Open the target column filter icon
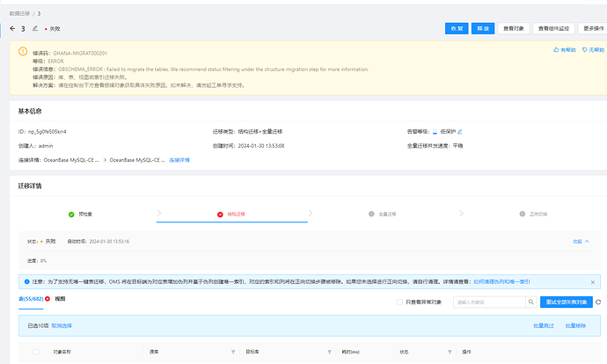Screen dimensions: 607x364 click(x=329, y=352)
